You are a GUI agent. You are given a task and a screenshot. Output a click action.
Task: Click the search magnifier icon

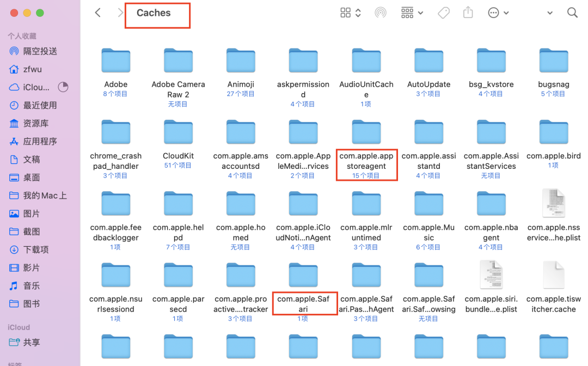tap(572, 13)
